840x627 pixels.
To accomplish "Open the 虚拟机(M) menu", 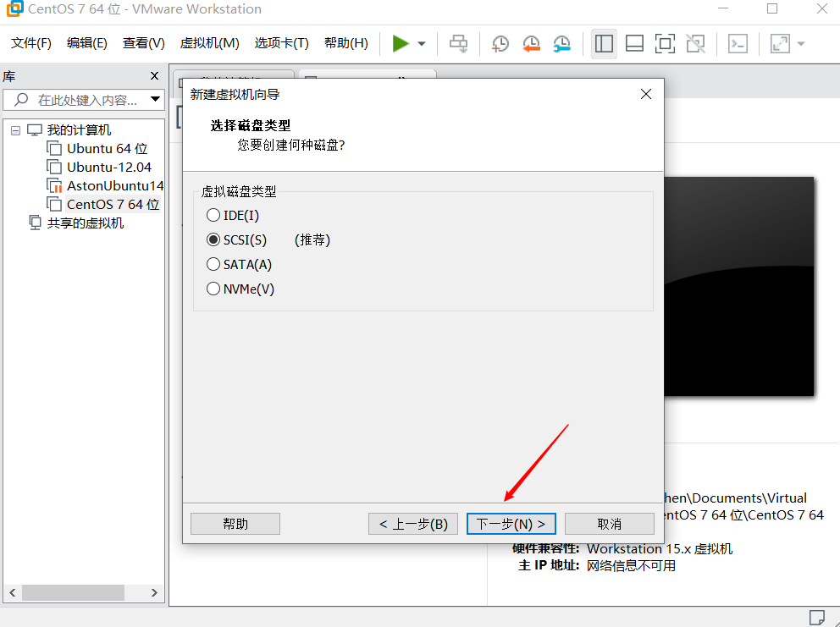I will 209,43.
